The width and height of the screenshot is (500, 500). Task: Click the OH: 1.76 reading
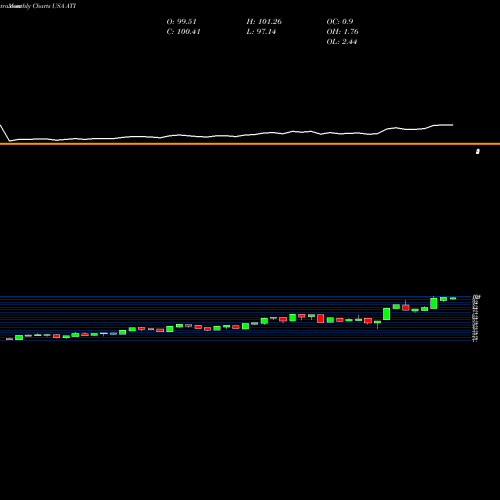click(342, 32)
